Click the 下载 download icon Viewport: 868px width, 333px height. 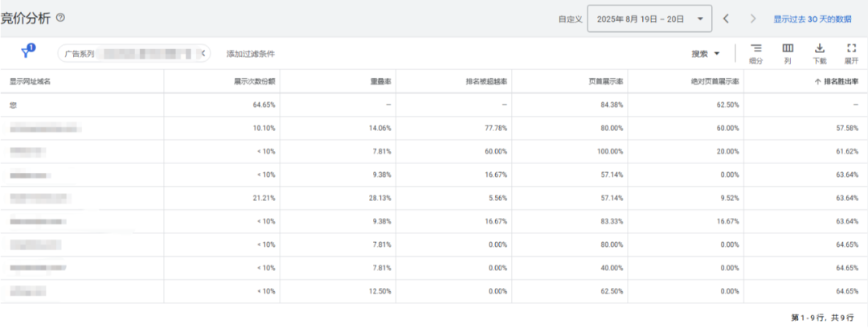click(819, 53)
